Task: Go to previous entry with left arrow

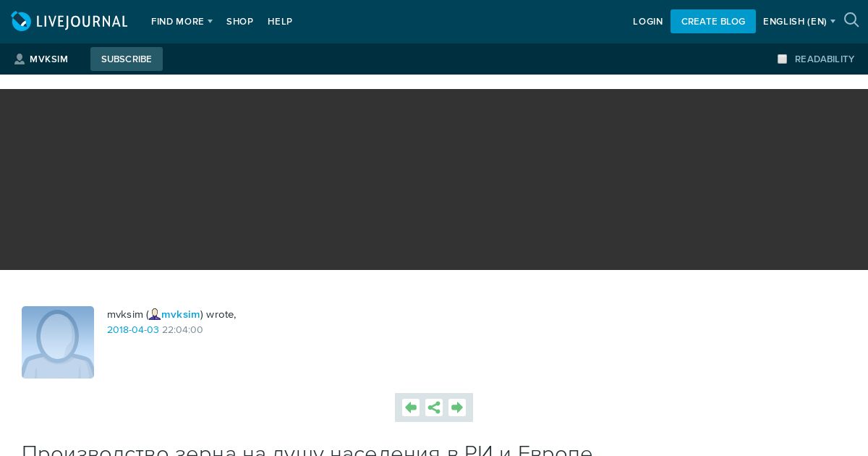Action: tap(411, 408)
